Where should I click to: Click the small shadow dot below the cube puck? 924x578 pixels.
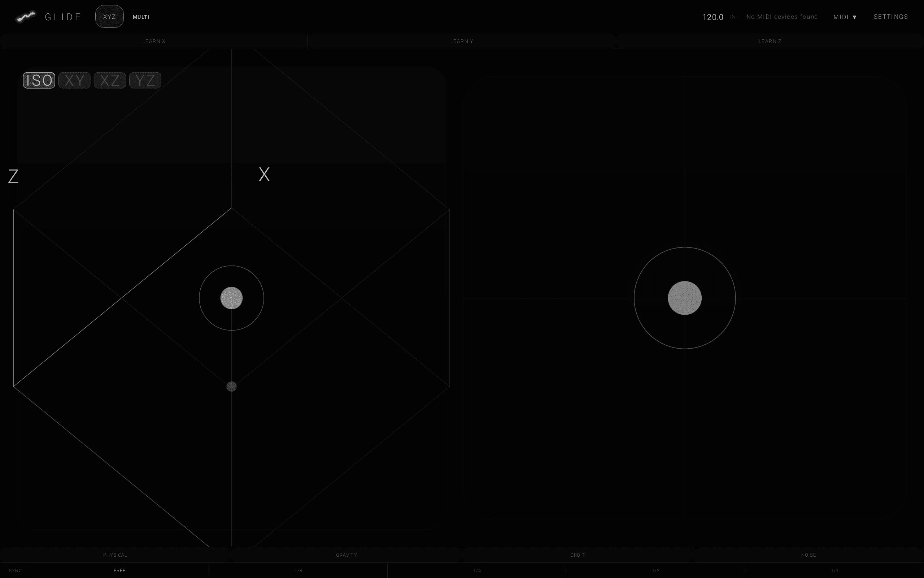point(231,387)
